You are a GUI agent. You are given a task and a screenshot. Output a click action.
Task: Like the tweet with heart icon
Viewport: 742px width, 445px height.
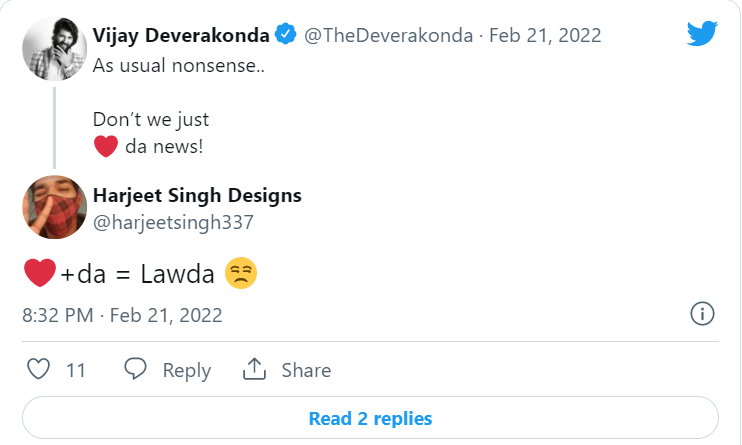pos(38,370)
